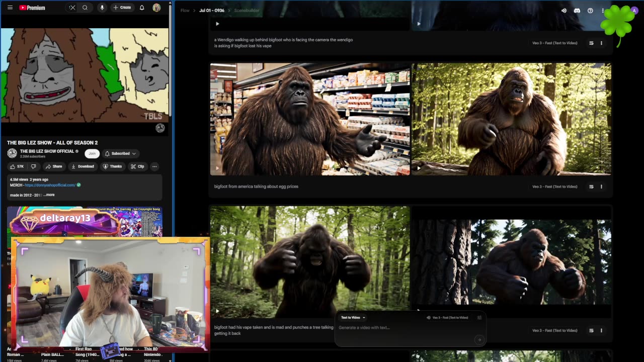Open YouTube notifications bell
Image resolution: width=644 pixels, height=362 pixels.
(142, 8)
